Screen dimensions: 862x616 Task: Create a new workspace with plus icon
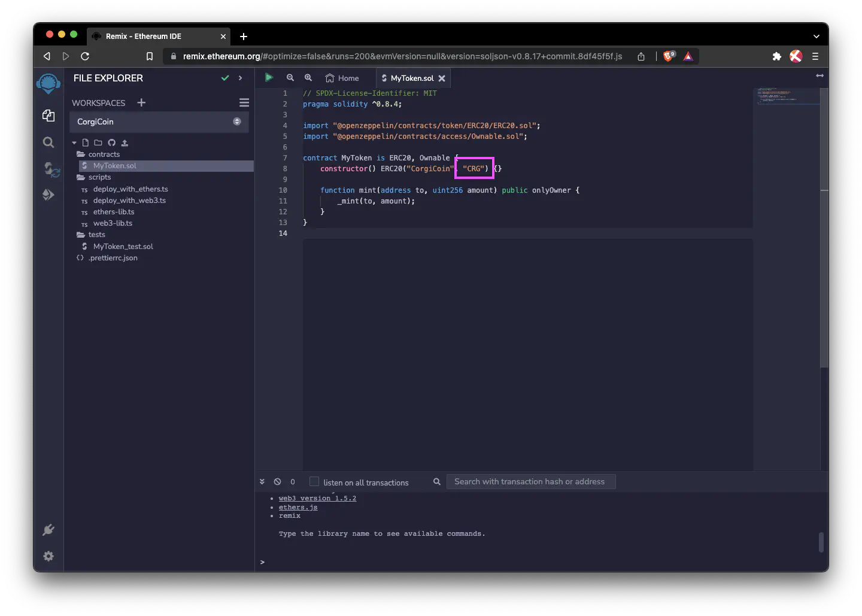[141, 102]
